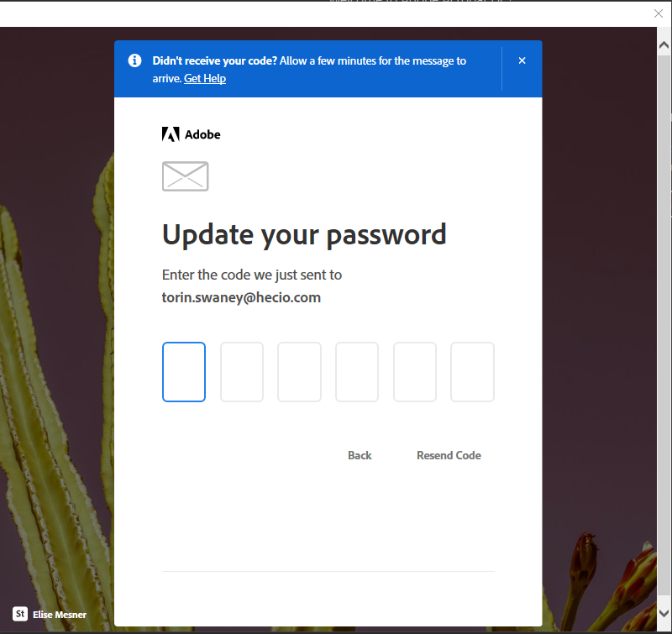Viewport: 672px width, 634px height.
Task: Select the third verification code box
Action: [299, 372]
